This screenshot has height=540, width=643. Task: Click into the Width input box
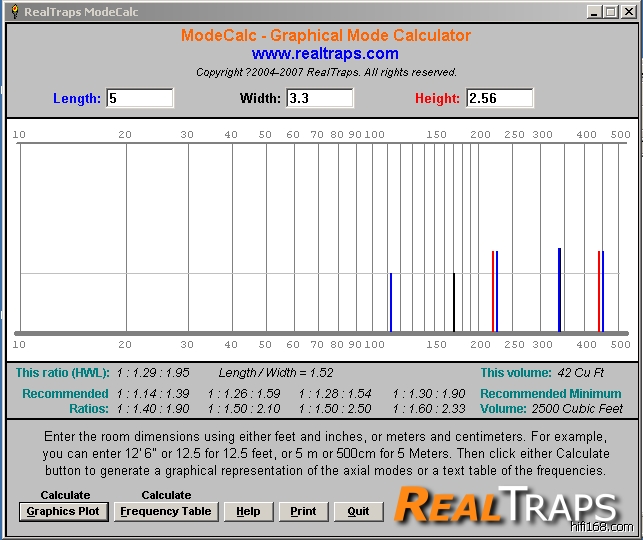pyautogui.click(x=320, y=98)
